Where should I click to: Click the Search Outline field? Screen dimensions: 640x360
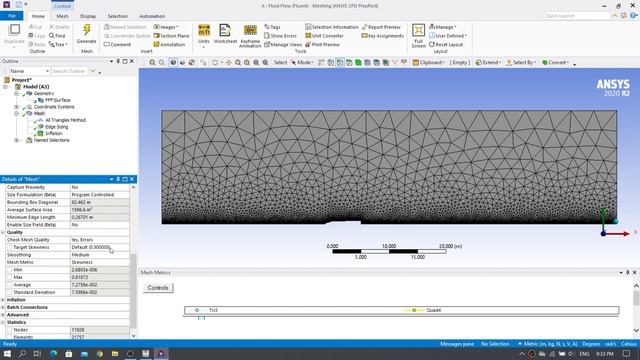pyautogui.click(x=69, y=71)
